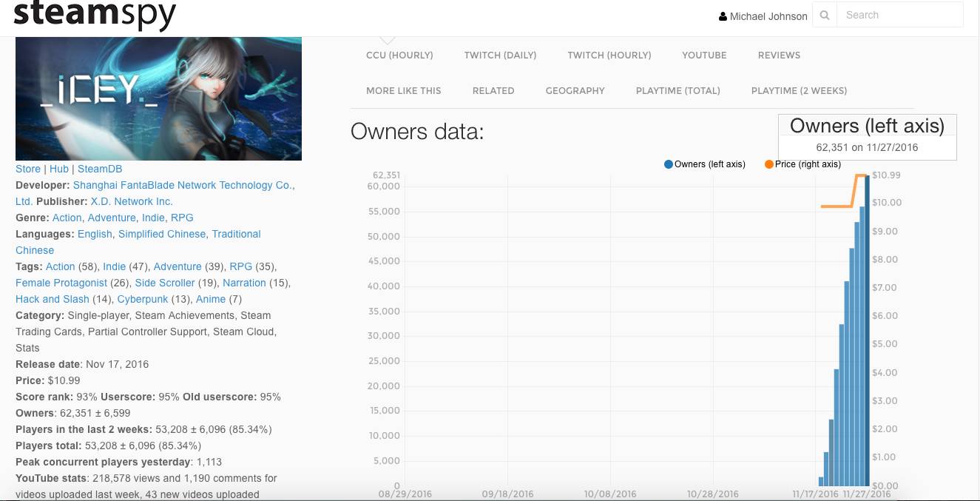Open X.D. Network Inc. publisher link

pos(132,201)
